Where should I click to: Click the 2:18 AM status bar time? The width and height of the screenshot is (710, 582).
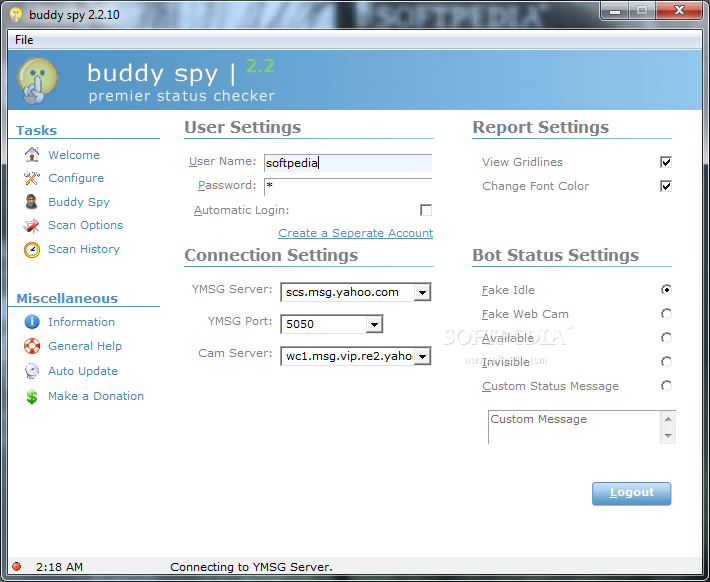59,567
